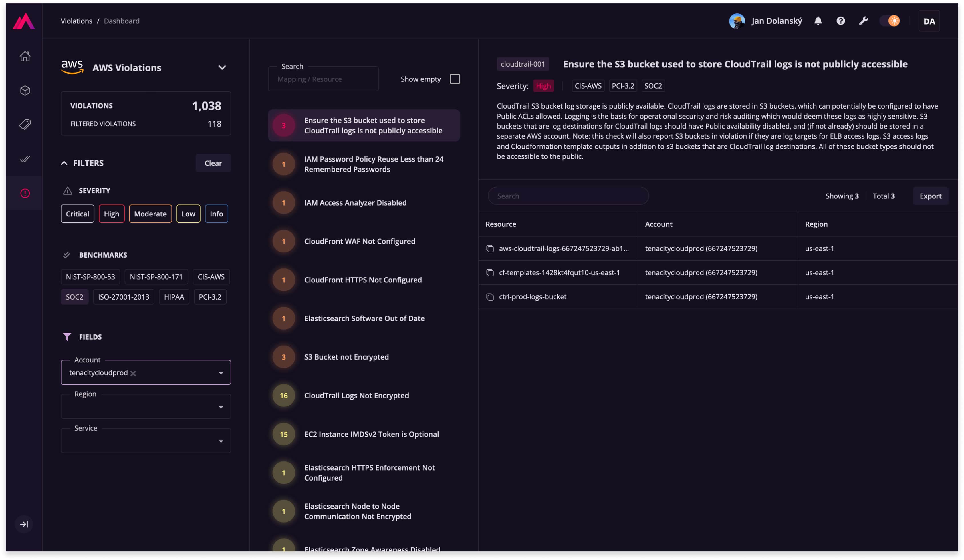Image resolution: width=964 pixels, height=560 pixels.
Task: Clear all filters
Action: point(213,163)
